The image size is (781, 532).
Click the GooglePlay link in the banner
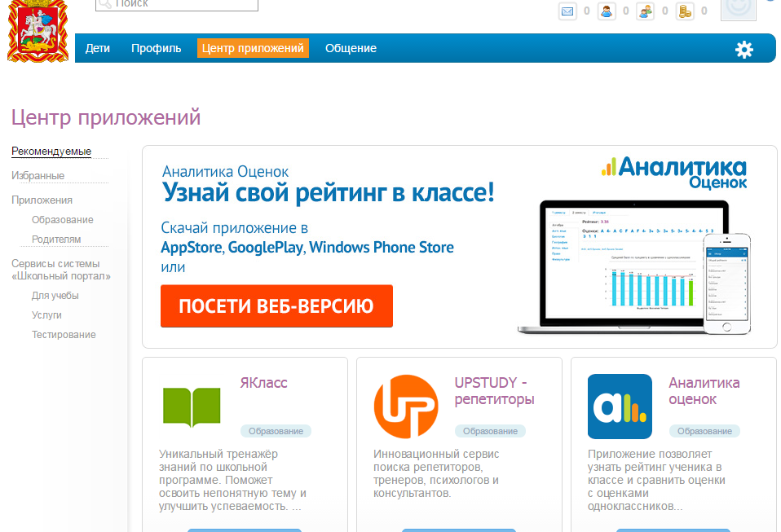click(266, 248)
